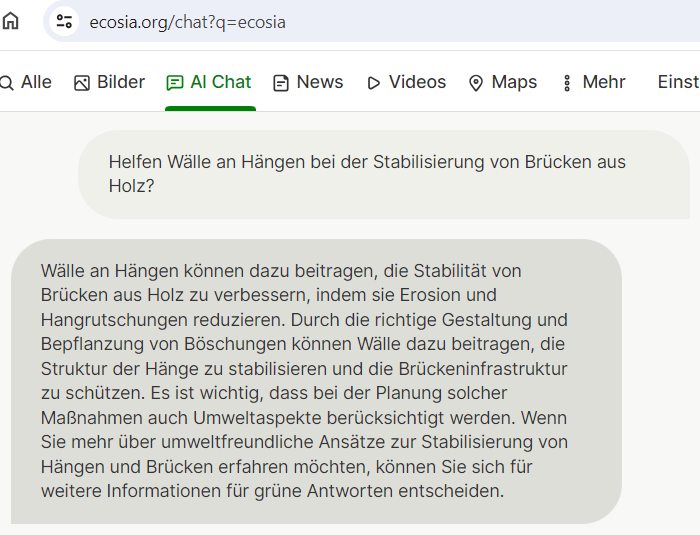Open site information icon in address bar
This screenshot has width=700, height=535.
click(x=64, y=21)
